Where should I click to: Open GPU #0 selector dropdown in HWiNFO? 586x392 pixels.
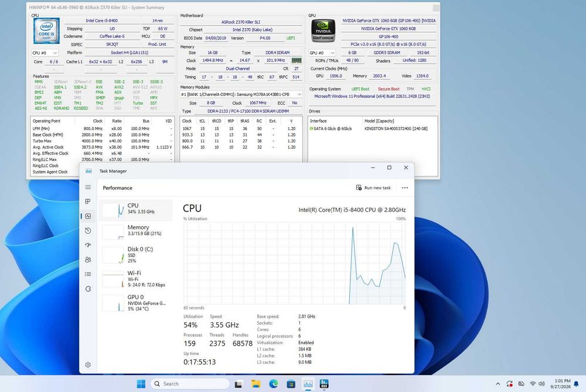click(x=322, y=53)
